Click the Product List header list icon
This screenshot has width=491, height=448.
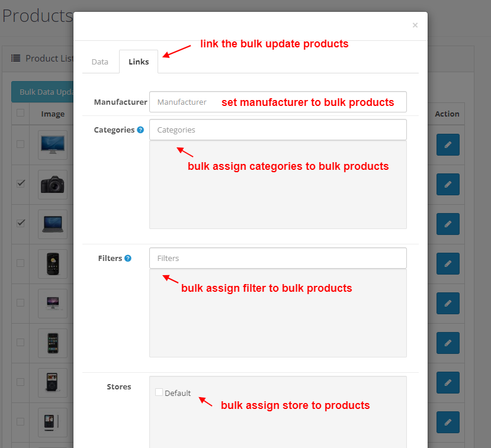[16, 58]
